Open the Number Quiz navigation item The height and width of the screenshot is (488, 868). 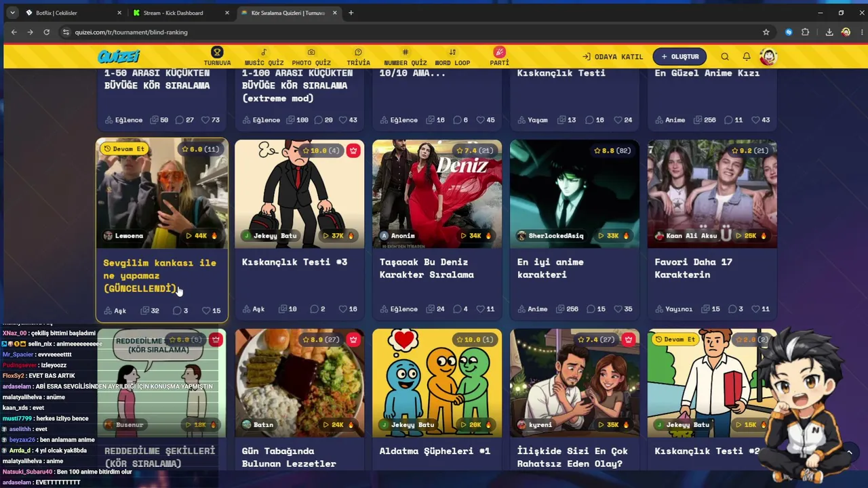(x=406, y=57)
